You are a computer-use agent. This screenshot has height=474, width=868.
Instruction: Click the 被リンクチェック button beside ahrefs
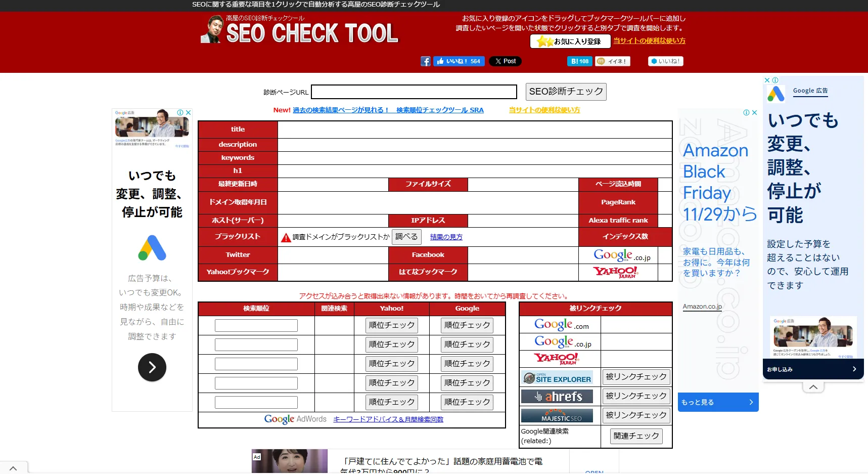coord(636,396)
